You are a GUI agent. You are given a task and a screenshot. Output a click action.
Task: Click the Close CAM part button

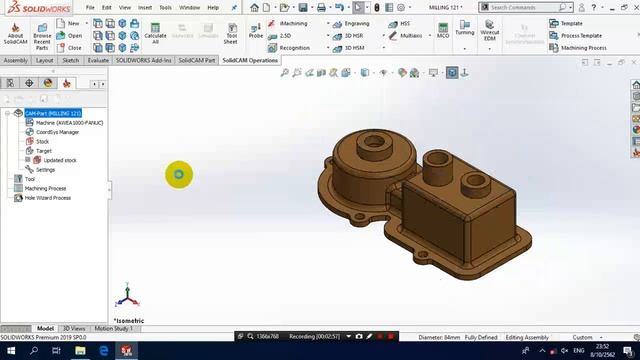69,48
